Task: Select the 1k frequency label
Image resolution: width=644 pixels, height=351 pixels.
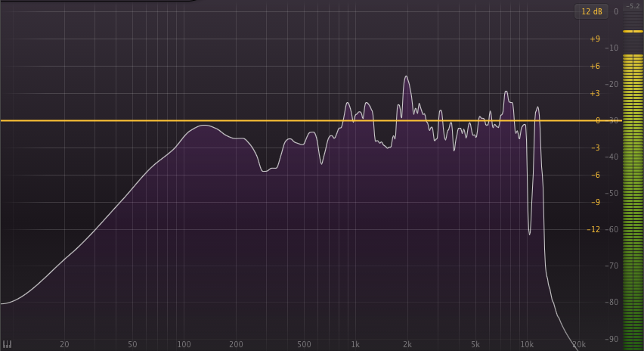Action: (355, 344)
